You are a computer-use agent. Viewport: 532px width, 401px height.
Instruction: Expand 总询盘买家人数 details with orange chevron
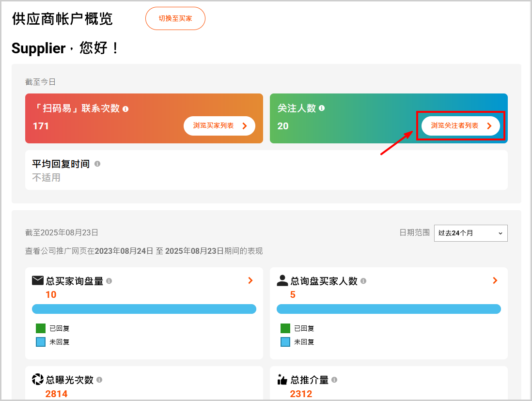coord(495,280)
